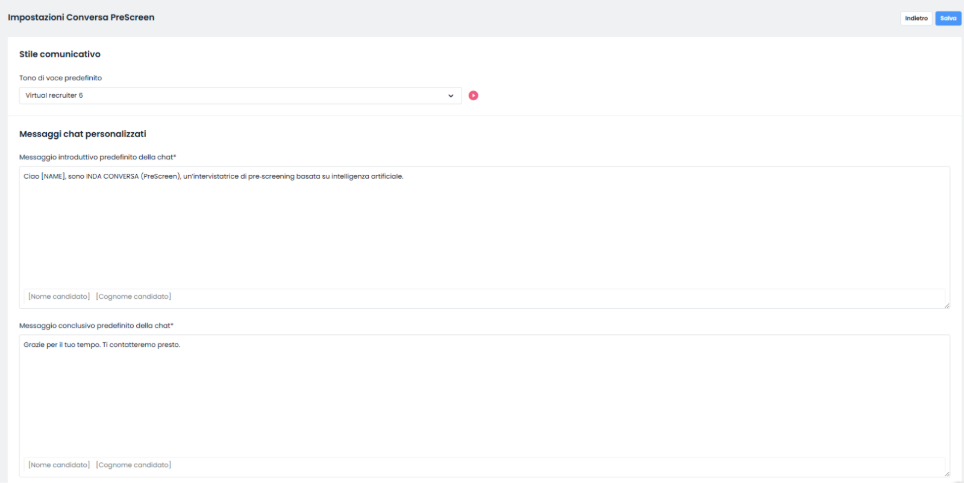The height and width of the screenshot is (483, 964).
Task: Open the Tono di voce predefinito dropdown
Action: 240,95
